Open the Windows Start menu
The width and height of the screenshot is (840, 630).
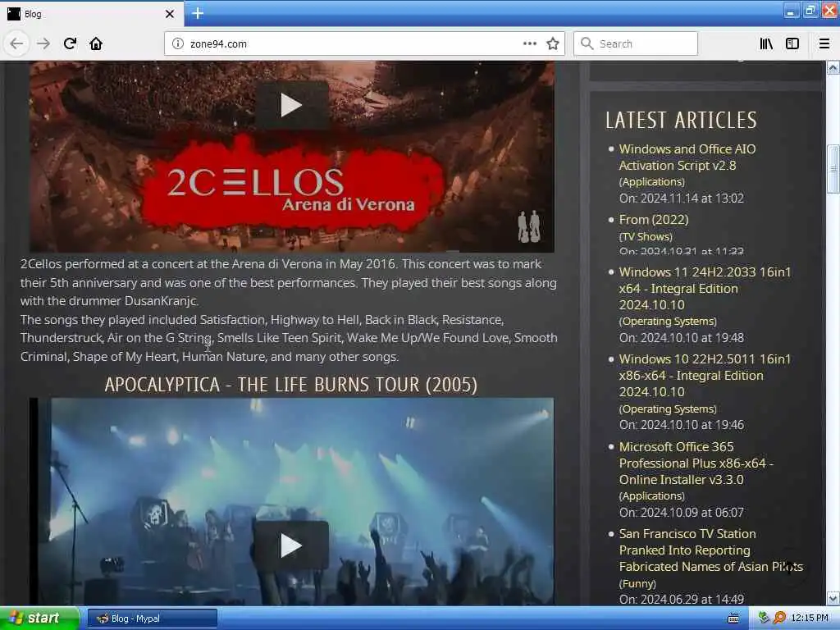pos(39,619)
